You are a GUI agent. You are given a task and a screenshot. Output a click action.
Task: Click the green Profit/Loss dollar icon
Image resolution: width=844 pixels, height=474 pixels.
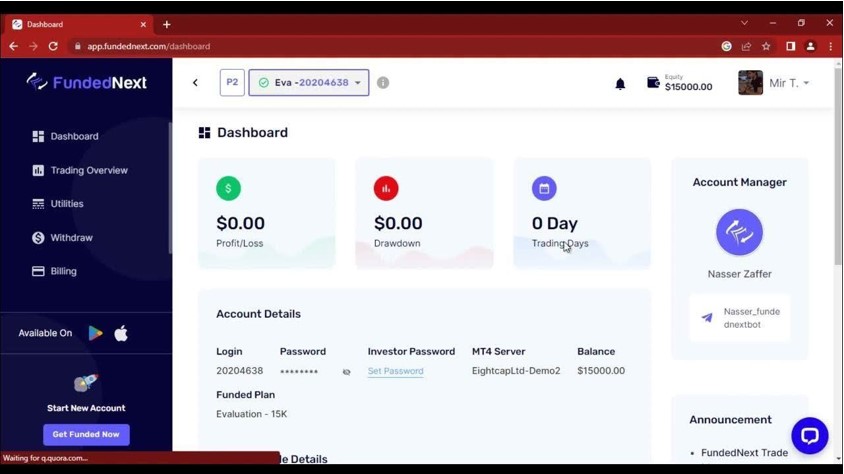pos(228,188)
